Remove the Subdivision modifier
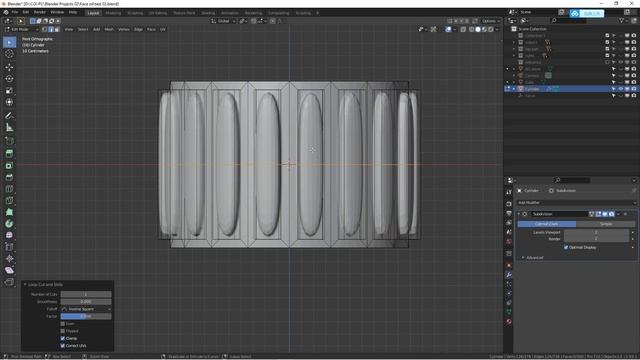Image resolution: width=640 pixels, height=360 pixels. (625, 214)
